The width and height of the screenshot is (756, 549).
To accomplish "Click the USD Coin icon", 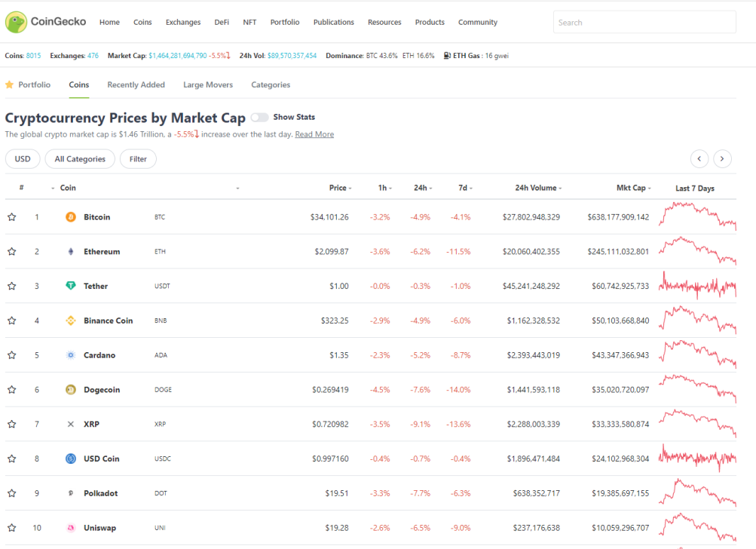I will click(70, 459).
